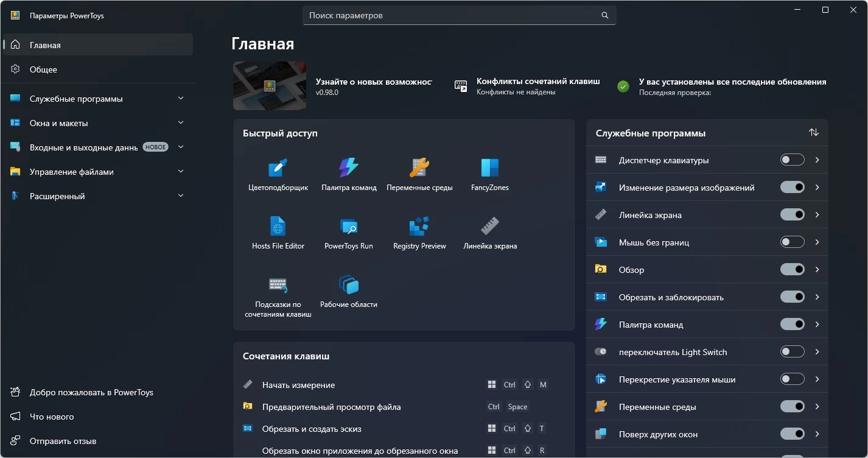Go to the Общее settings page
This screenshot has height=458, width=868.
click(98, 69)
